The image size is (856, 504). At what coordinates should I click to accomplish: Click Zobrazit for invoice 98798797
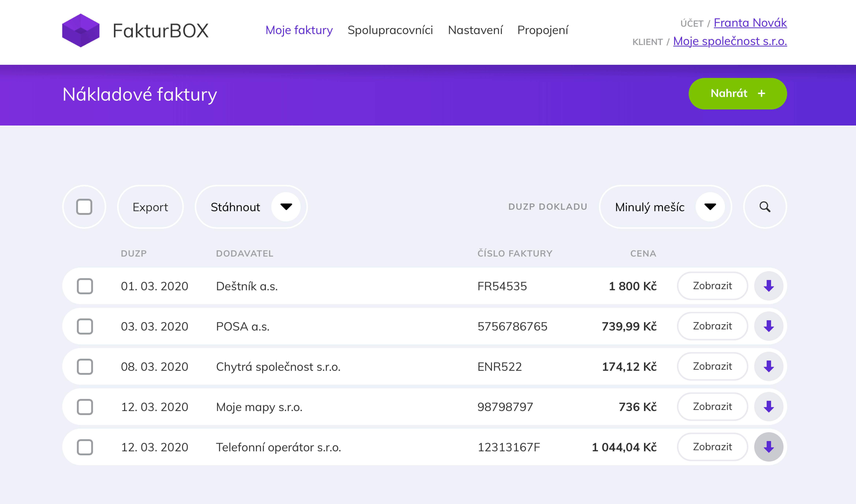click(x=712, y=406)
